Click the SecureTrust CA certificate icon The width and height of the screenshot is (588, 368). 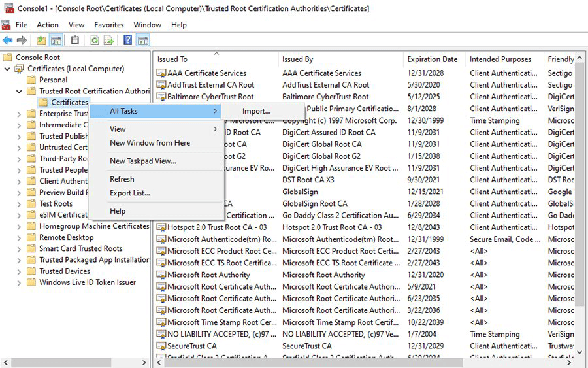[x=161, y=346]
